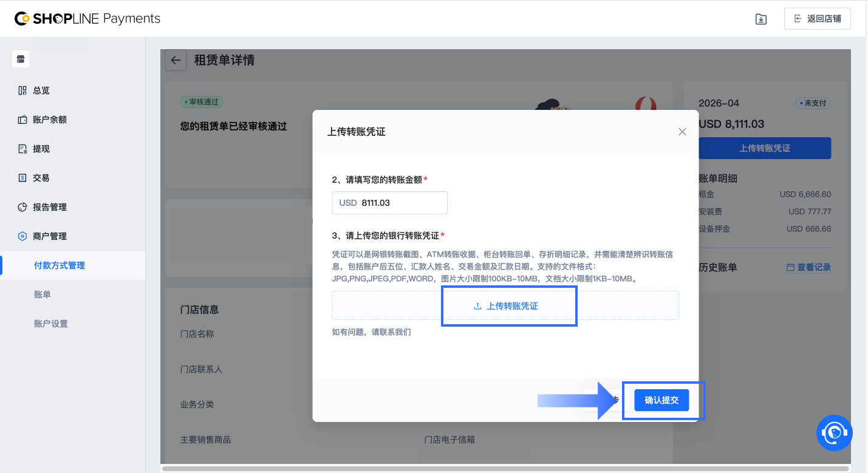Close the 上传转账凭证 dialog

(x=682, y=132)
